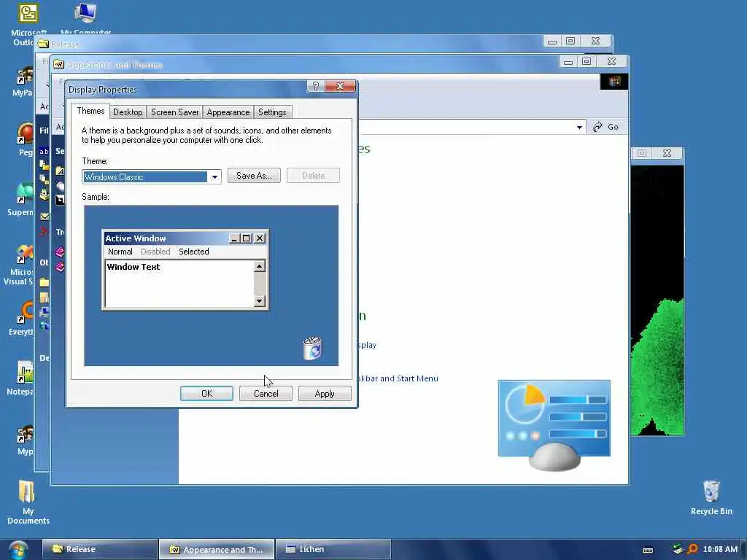Open Microsoft Outlook desktop icon
Screen dimensions: 747x560
[x=28, y=24]
